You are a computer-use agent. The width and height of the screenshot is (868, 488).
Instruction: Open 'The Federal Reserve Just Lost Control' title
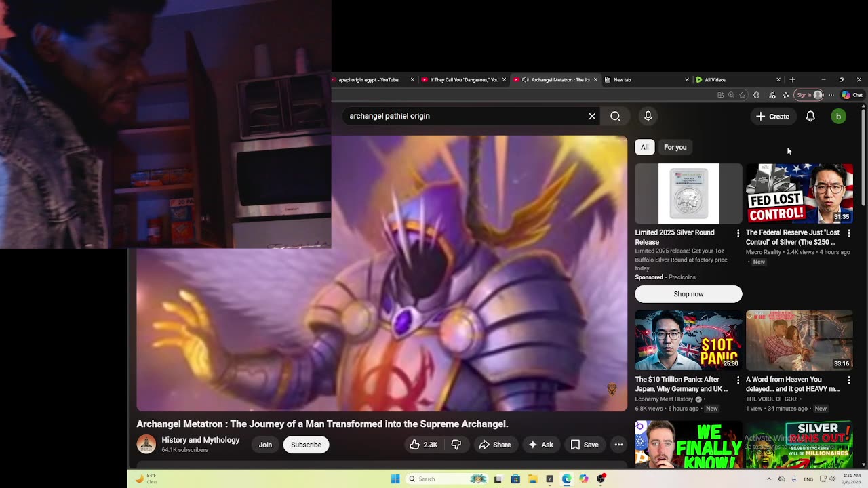coord(793,237)
